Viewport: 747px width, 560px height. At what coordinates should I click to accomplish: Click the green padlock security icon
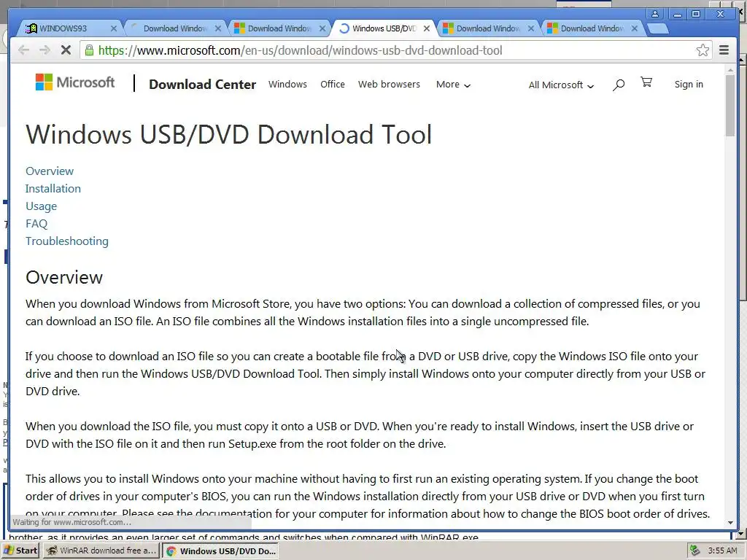click(x=89, y=50)
